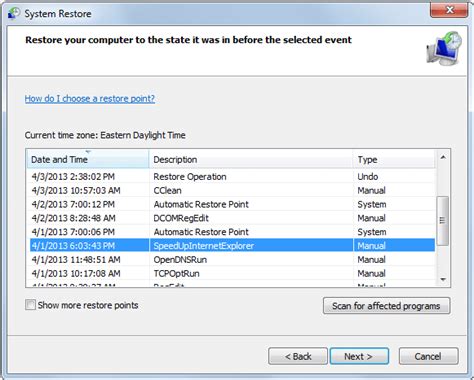This screenshot has width=474, height=380.
Task: Sort list by Type column header
Action: pyautogui.click(x=394, y=159)
